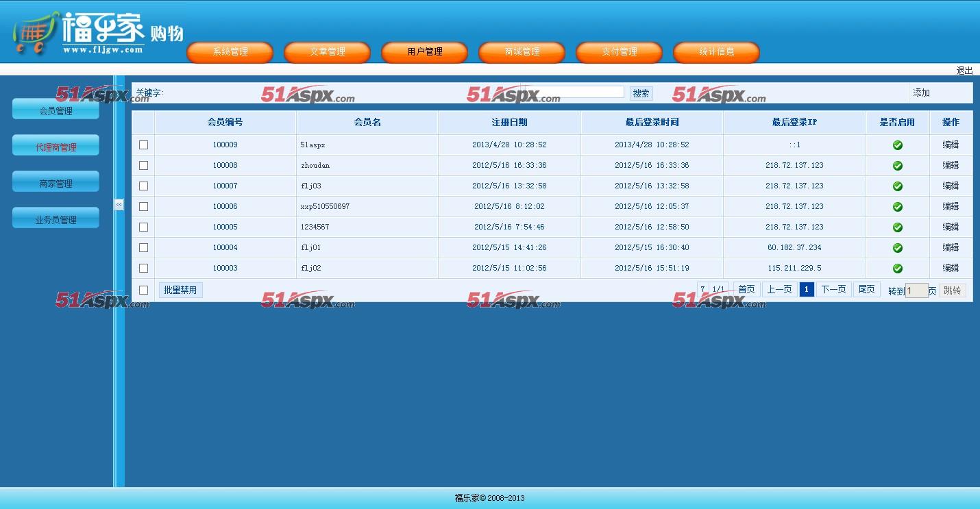Open the 支付管理 tab
This screenshot has height=509, width=980.
point(620,52)
